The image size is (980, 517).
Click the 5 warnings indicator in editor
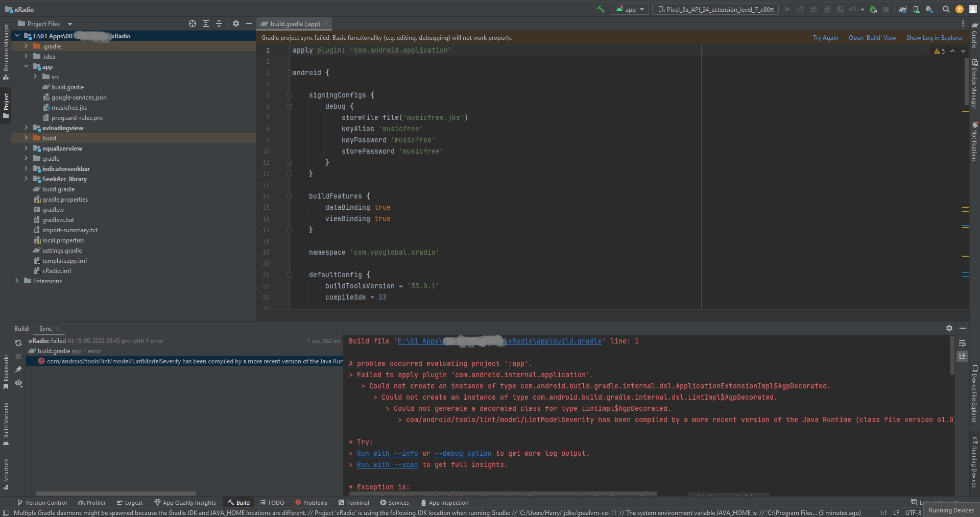pyautogui.click(x=940, y=51)
